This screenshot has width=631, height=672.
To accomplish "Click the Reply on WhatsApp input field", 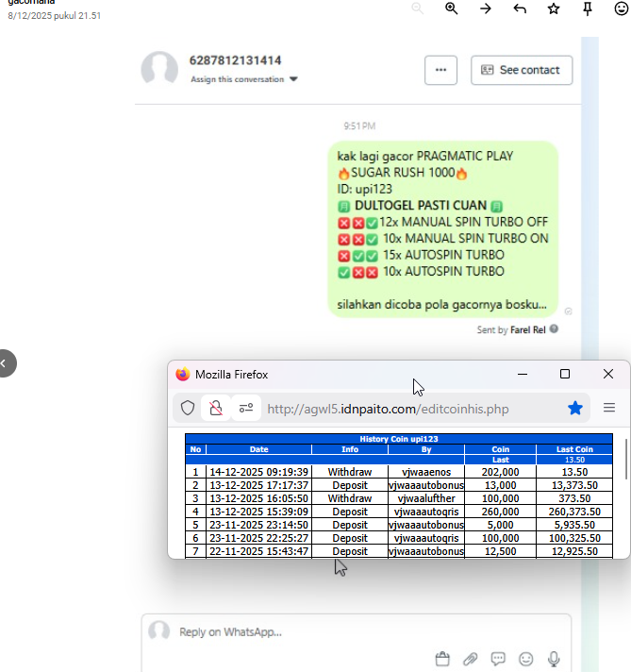I will pyautogui.click(x=356, y=632).
